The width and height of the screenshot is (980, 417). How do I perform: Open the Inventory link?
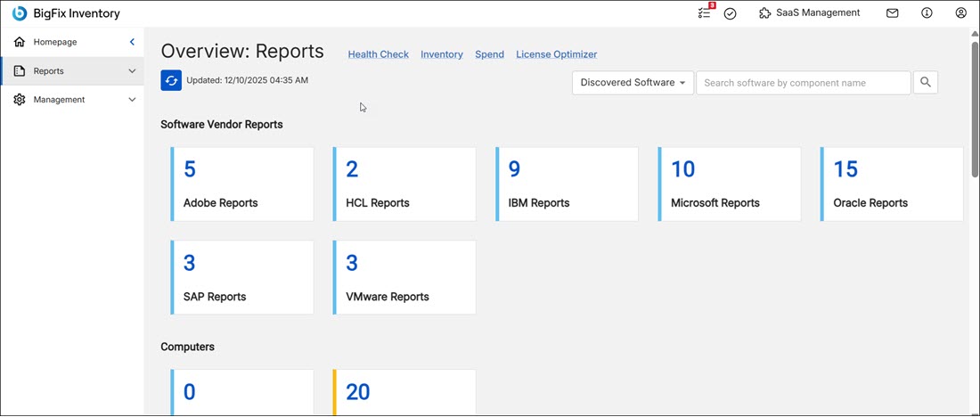(x=441, y=54)
